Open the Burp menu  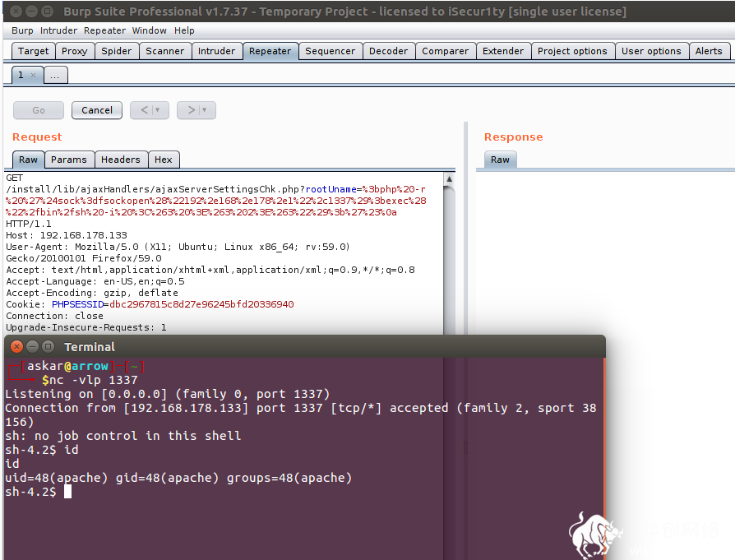tap(22, 30)
